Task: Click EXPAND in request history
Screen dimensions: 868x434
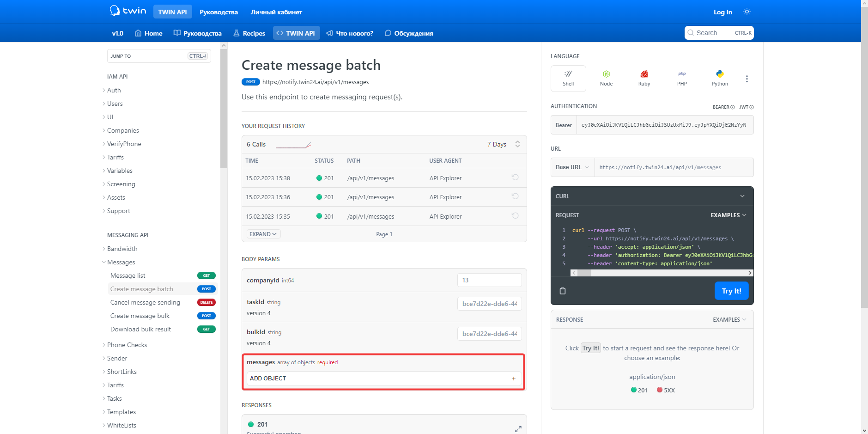Action: point(263,234)
